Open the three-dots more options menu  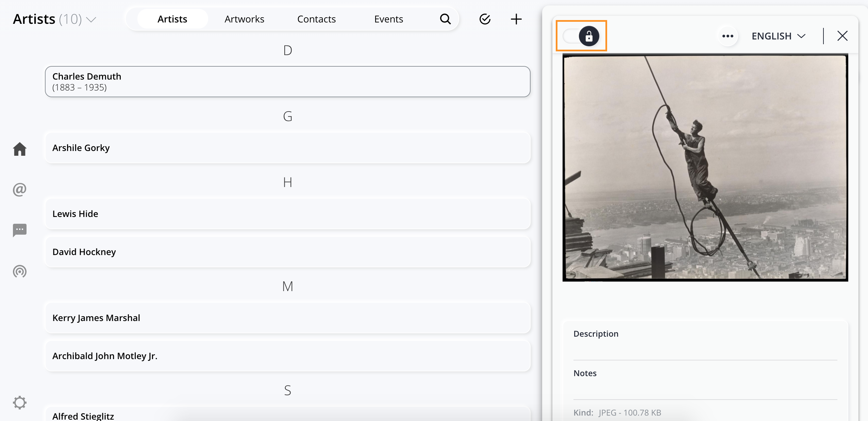(x=728, y=36)
